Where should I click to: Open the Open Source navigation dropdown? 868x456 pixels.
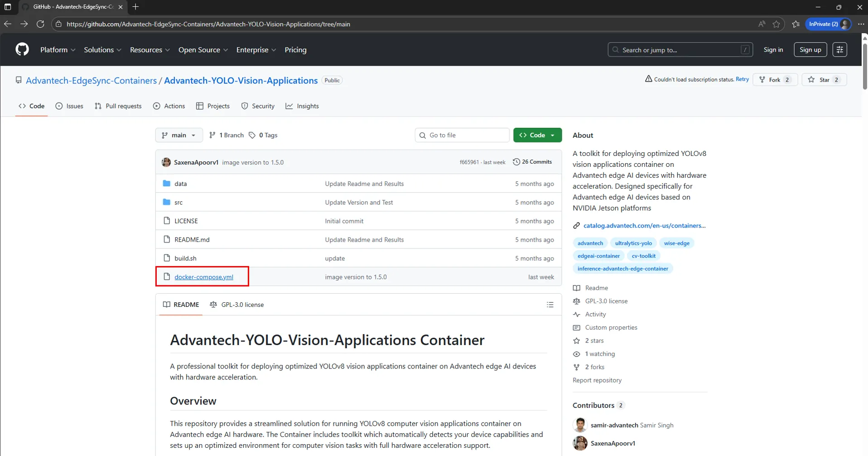coord(203,49)
